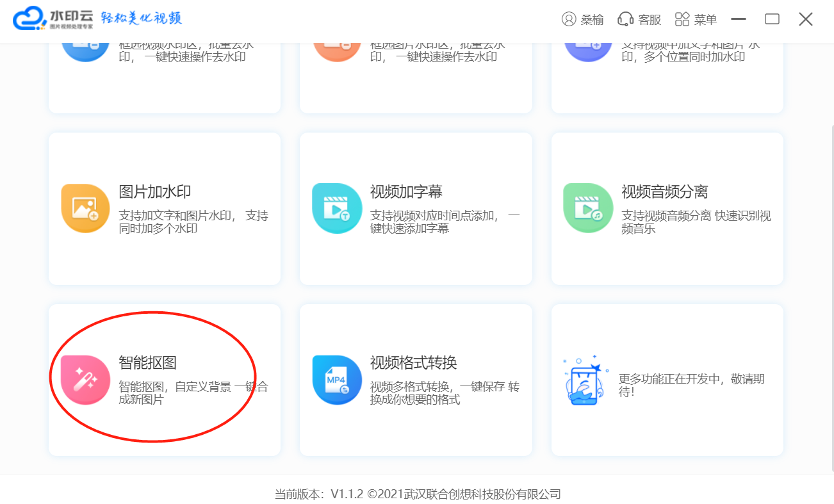This screenshot has width=834, height=504.
Task: Click the 更多功能 illustration icon
Action: click(585, 380)
